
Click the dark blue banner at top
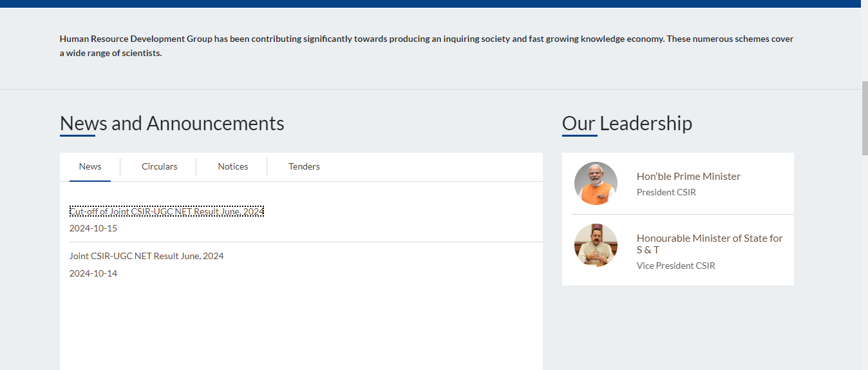coord(430,3)
